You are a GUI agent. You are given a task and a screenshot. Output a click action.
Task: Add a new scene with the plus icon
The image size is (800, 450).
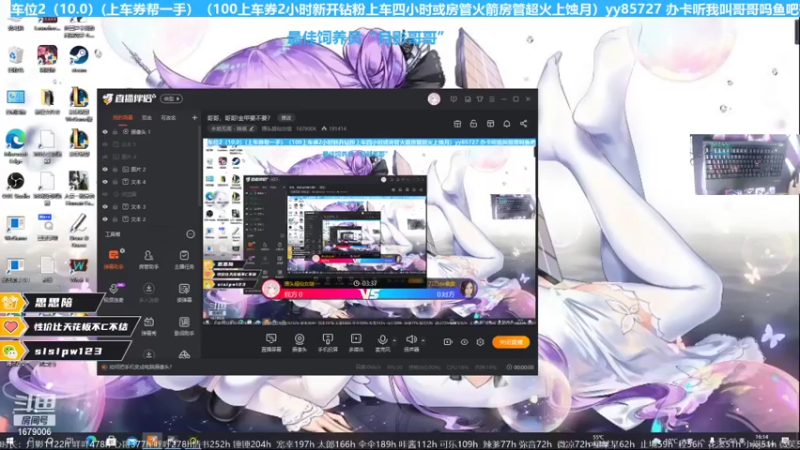pos(194,118)
